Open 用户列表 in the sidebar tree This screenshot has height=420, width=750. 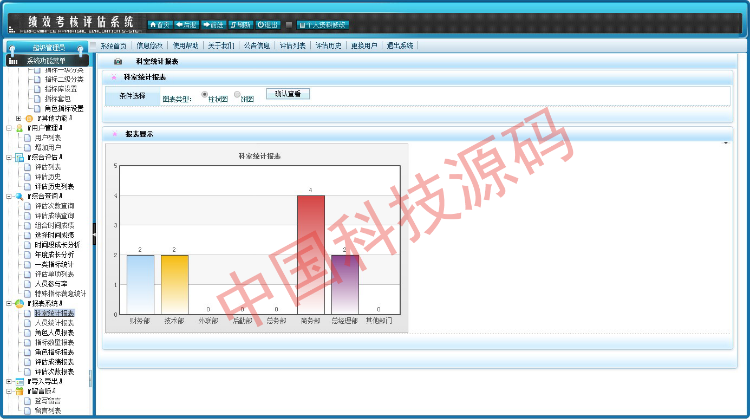pyautogui.click(x=48, y=138)
